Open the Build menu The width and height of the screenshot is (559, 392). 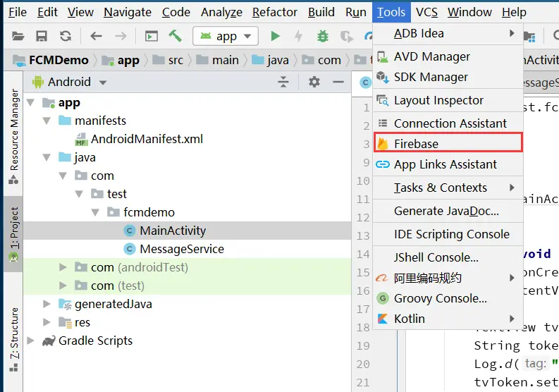coord(321,12)
